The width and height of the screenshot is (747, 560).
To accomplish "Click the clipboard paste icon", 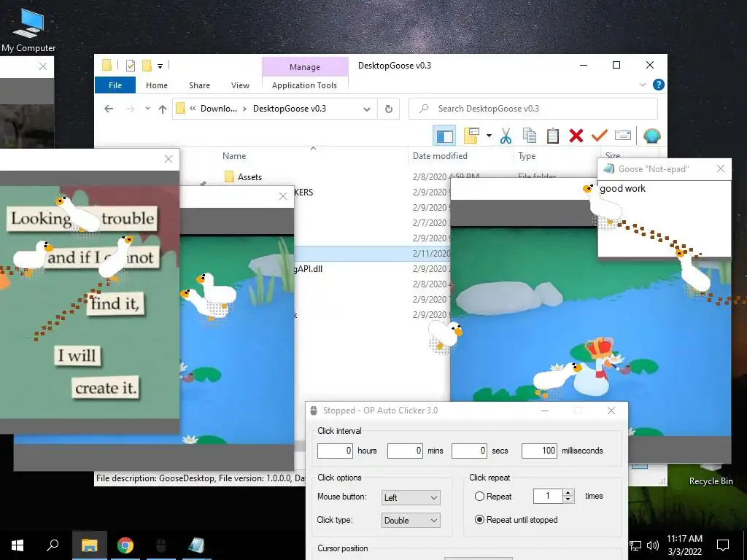I will click(x=553, y=136).
